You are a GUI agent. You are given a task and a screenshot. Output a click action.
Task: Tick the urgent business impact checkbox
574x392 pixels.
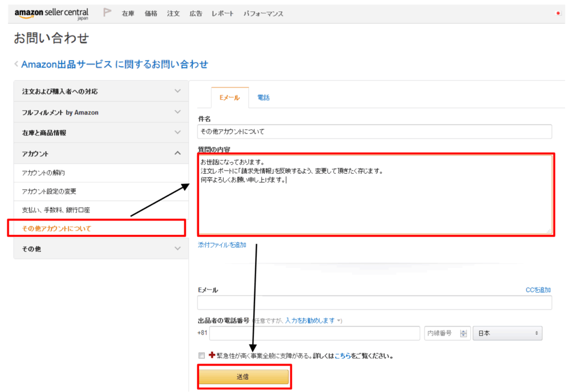[201, 356]
